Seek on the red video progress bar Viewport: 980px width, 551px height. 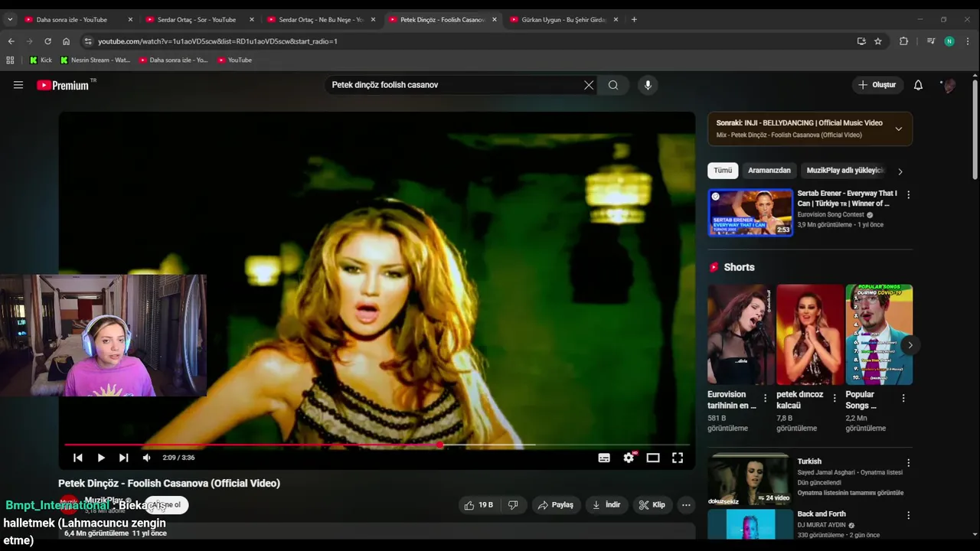(x=377, y=444)
